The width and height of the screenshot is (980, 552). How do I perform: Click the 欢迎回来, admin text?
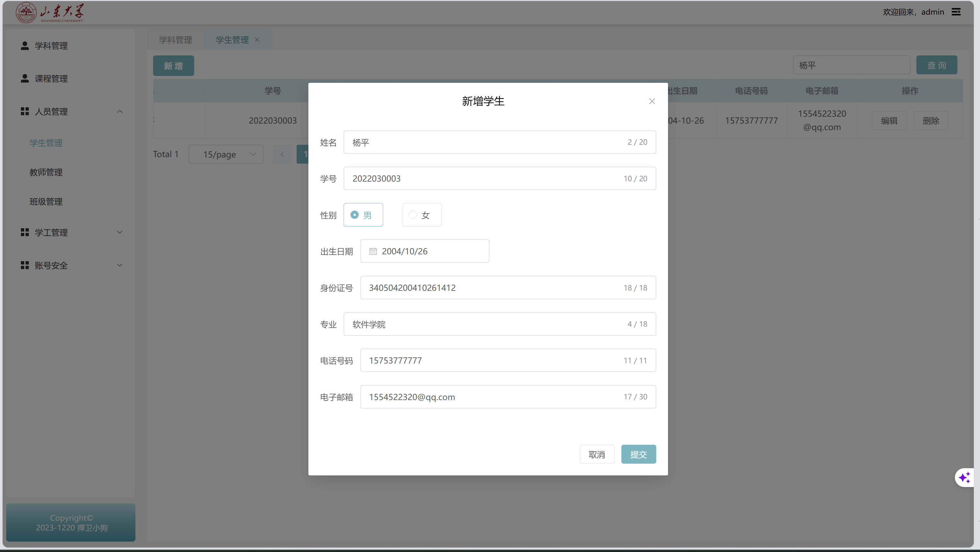tap(913, 12)
